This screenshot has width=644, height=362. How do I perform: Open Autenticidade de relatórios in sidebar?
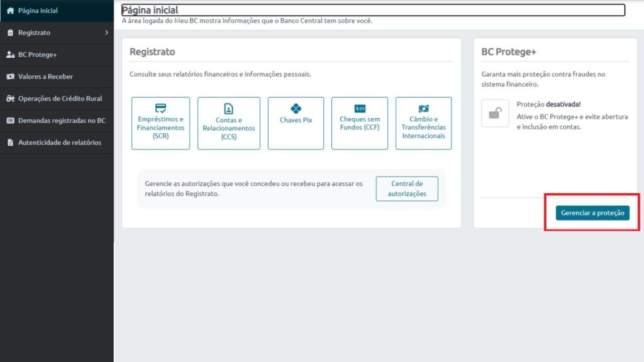57,143
